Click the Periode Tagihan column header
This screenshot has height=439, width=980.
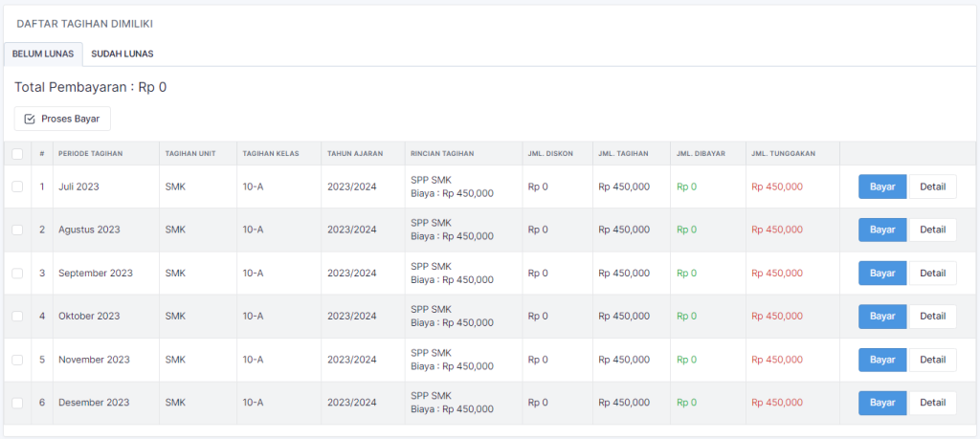[91, 153]
